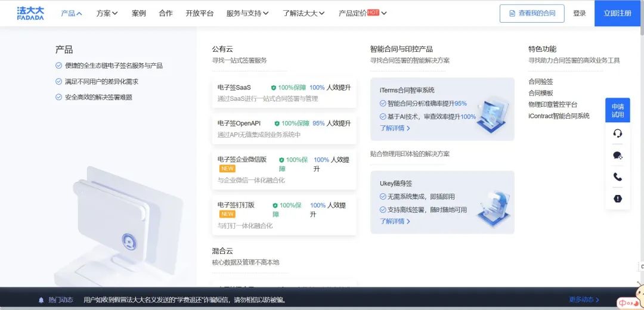The height and width of the screenshot is (310, 644).
Task: Collapse the 产品 dropdown menu
Action: pyautogui.click(x=72, y=13)
